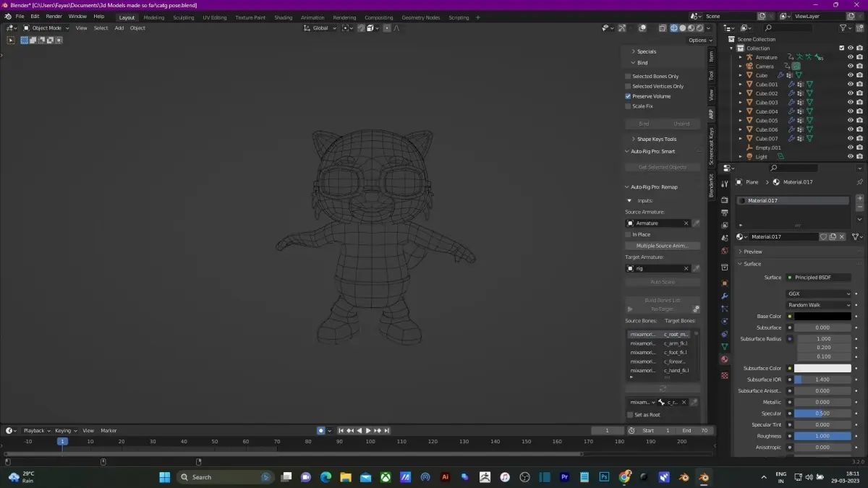Screen dimensions: 868x488
Task: Add a material slot with plus
Action: point(859,198)
